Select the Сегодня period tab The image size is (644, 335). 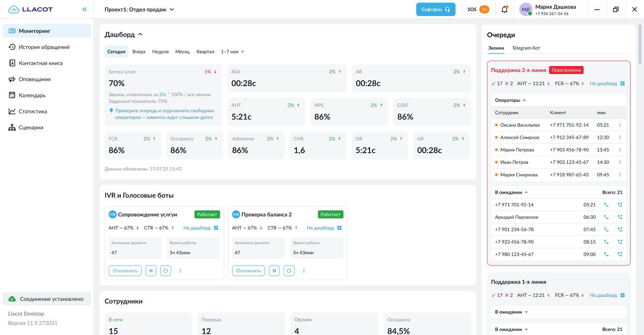click(116, 51)
